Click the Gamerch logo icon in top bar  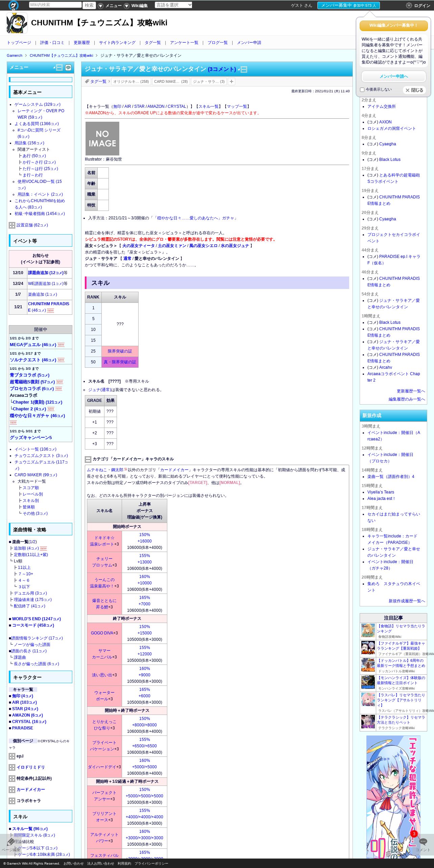[14, 5]
